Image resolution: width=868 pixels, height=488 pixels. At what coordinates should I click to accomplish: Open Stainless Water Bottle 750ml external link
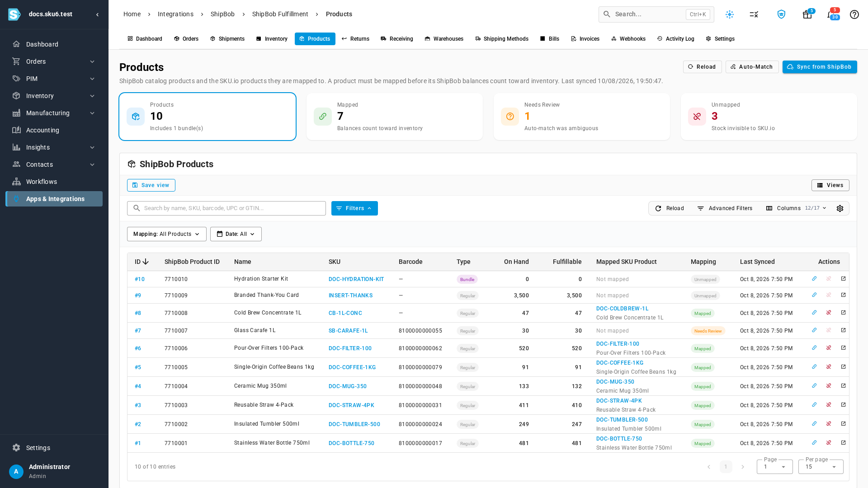click(843, 443)
